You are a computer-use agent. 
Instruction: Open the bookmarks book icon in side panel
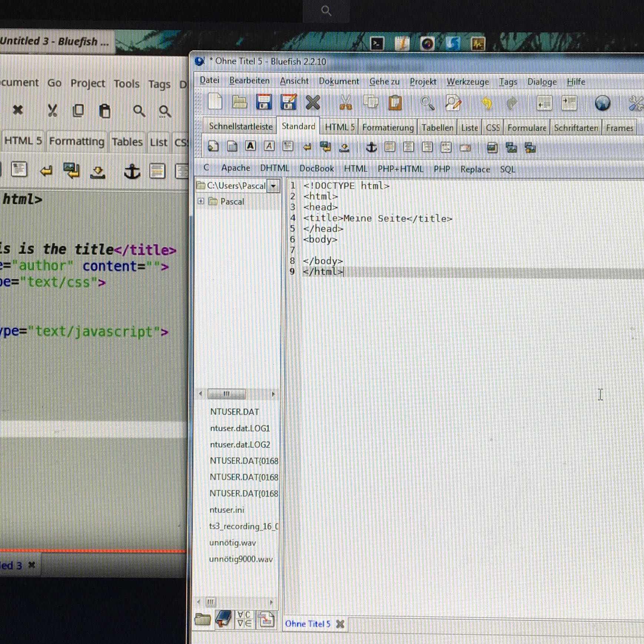[x=223, y=619]
